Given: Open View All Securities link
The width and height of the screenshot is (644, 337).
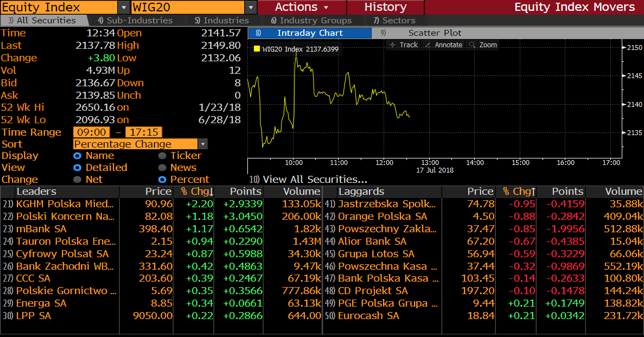Looking at the screenshot, I should tap(308, 180).
